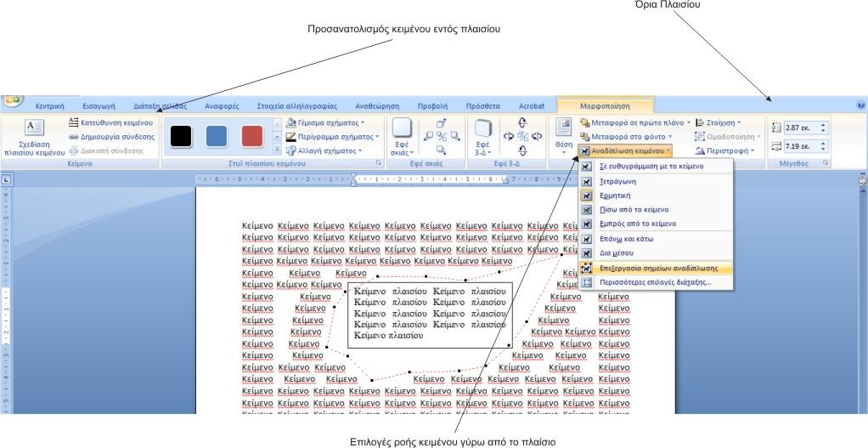Tilt 3-D effect right
This screenshot has width=868, height=448.
537,136
